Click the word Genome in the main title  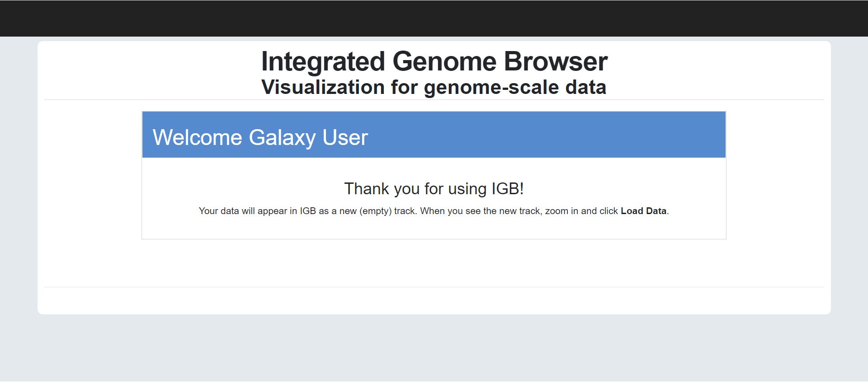[444, 61]
